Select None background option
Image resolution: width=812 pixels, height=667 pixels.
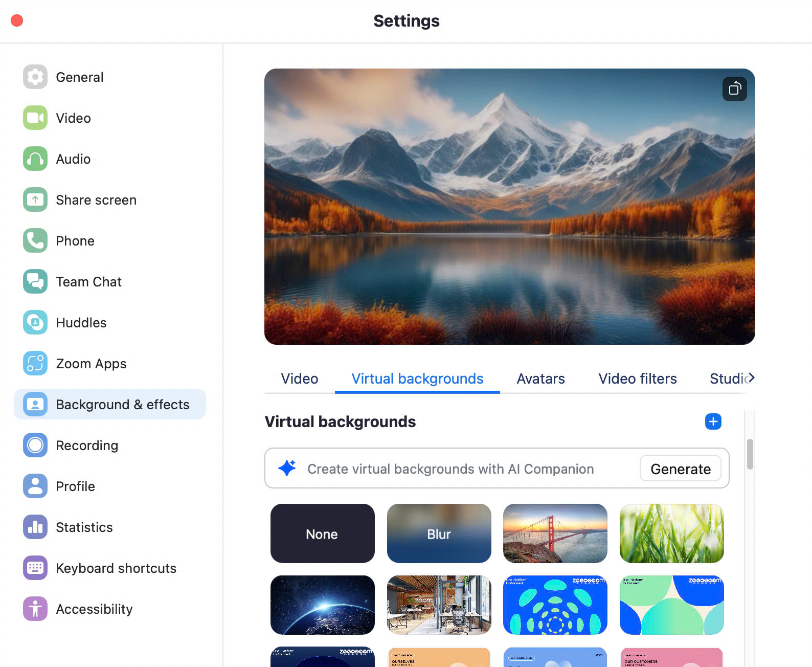pos(322,533)
